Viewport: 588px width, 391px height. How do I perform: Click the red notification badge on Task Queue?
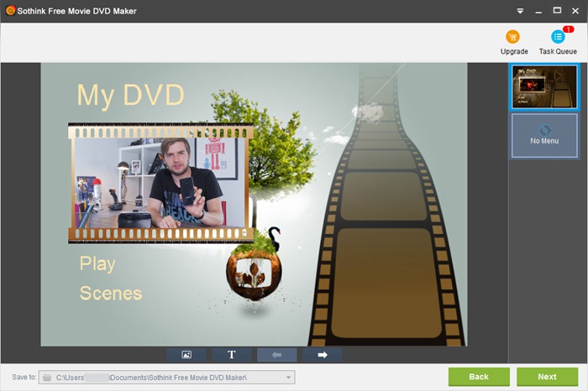click(568, 29)
